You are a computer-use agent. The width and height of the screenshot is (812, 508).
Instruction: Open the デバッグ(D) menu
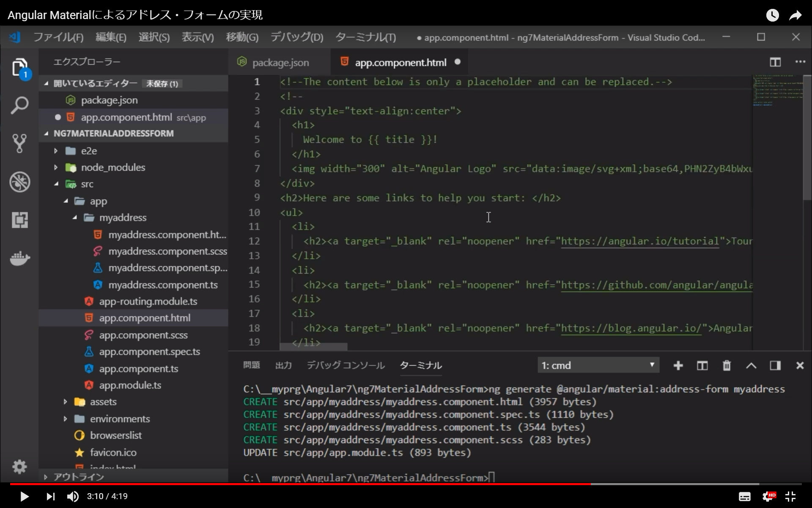click(296, 37)
